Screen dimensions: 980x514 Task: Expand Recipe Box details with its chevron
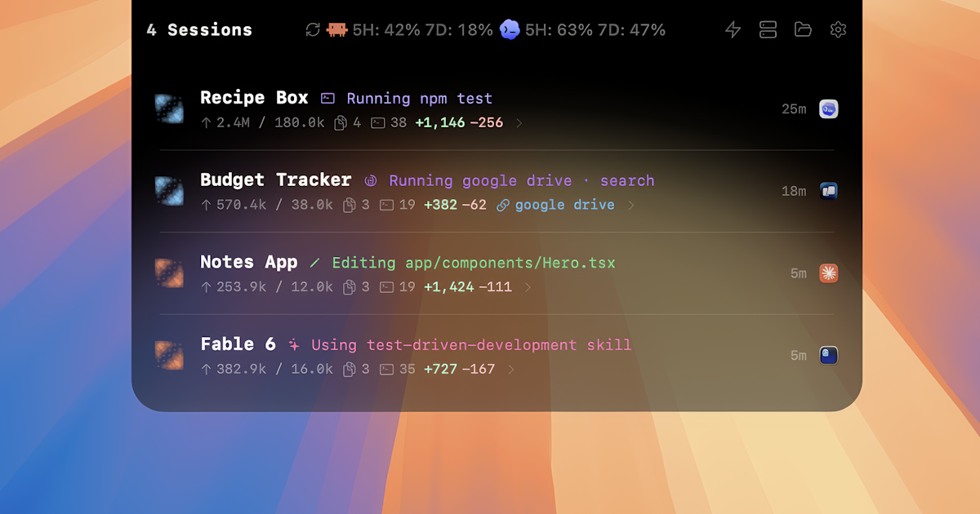point(519,123)
